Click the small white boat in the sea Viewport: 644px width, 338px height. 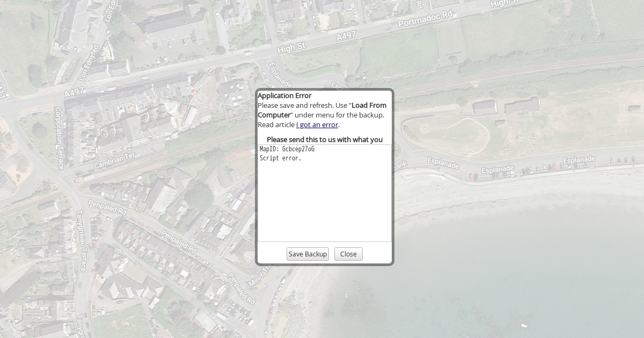point(524,326)
